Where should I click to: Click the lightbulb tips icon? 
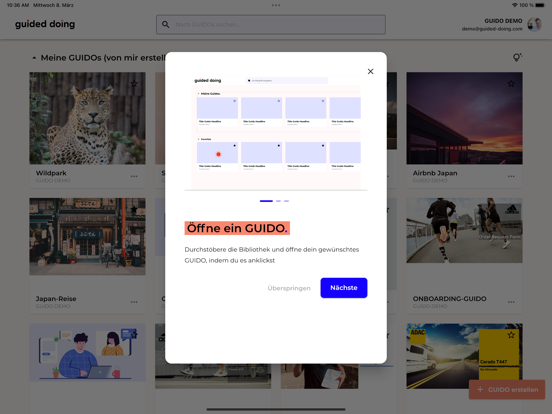click(x=517, y=57)
